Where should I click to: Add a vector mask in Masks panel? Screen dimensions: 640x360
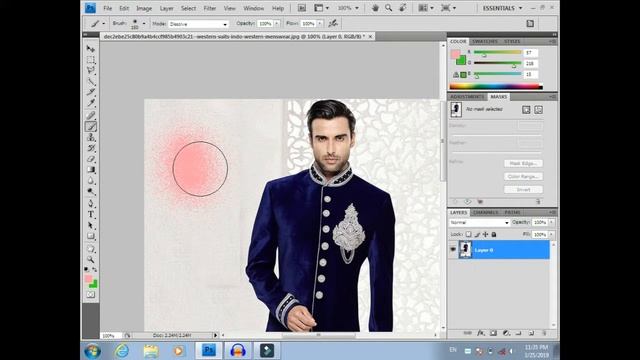pos(538,109)
